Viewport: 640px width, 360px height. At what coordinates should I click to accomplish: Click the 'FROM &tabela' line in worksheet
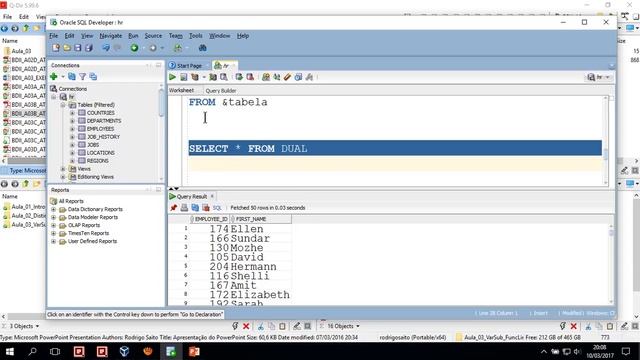tap(228, 102)
